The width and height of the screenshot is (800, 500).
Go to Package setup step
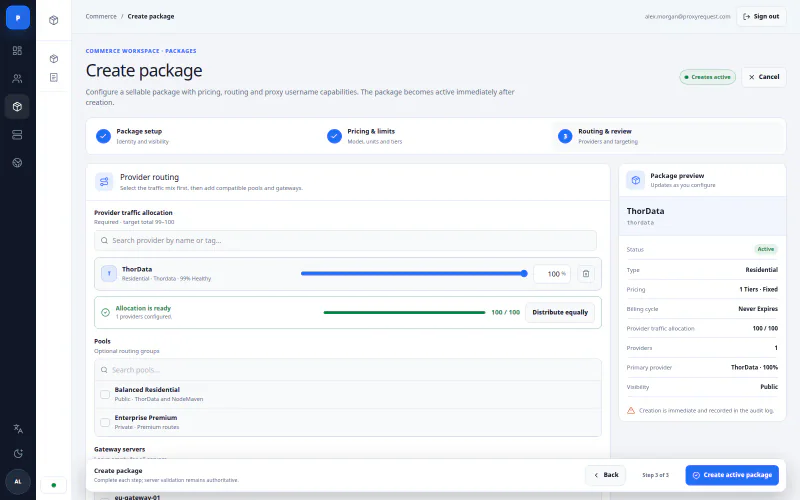(x=133, y=136)
